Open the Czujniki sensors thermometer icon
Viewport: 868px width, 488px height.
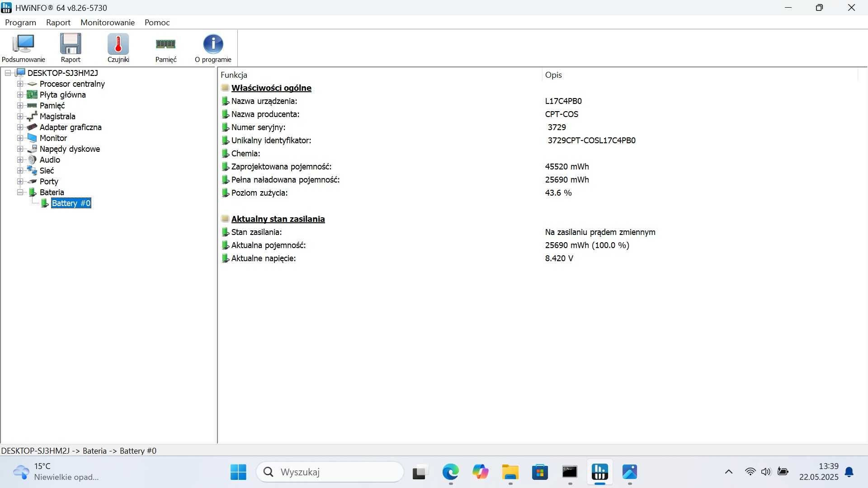tap(118, 48)
